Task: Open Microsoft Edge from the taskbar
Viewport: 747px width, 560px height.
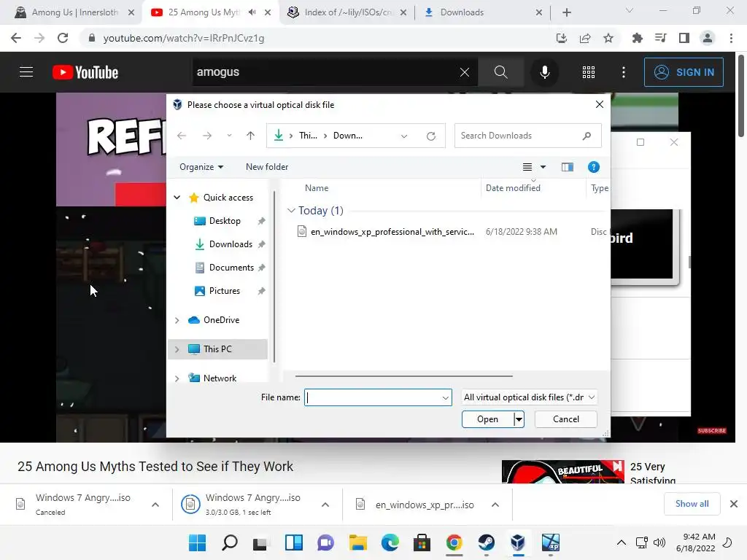Action: pyautogui.click(x=390, y=542)
